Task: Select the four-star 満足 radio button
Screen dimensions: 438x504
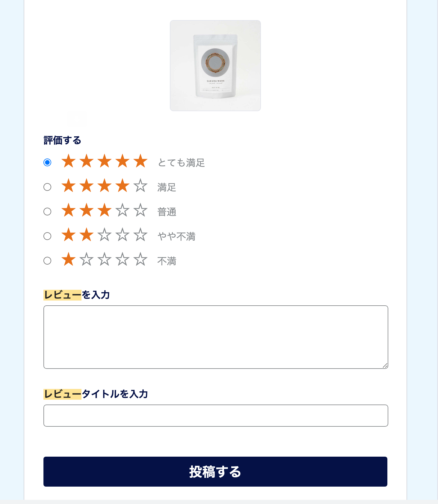Action: click(47, 187)
